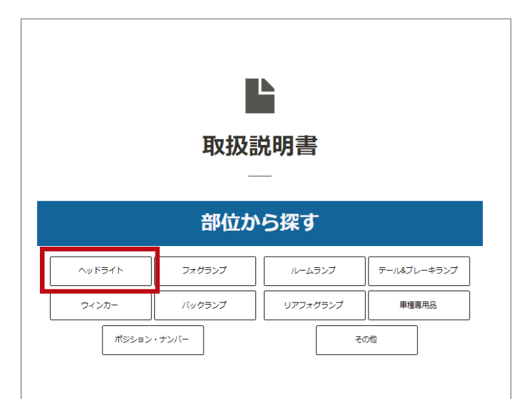This screenshot has height=399, width=532.
Task: Select the フォグランプ button
Action: pos(205,271)
